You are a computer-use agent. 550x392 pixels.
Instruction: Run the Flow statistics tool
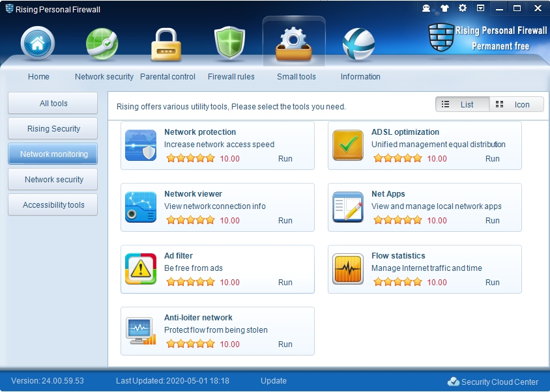point(493,282)
